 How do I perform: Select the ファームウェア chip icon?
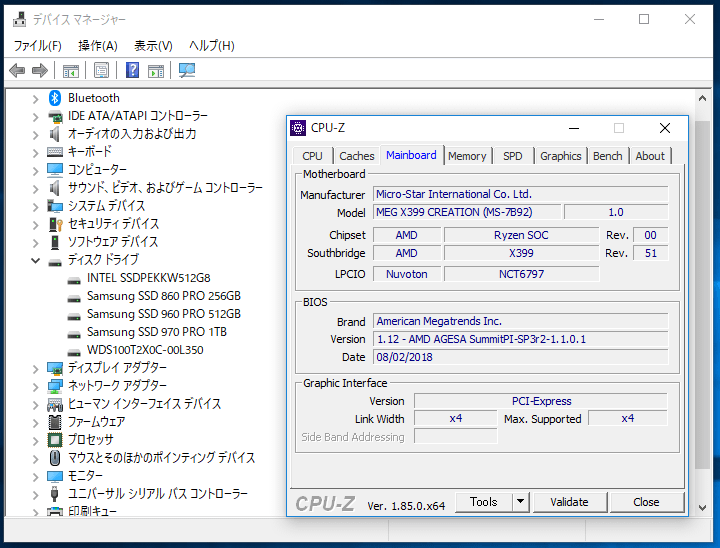click(x=55, y=422)
